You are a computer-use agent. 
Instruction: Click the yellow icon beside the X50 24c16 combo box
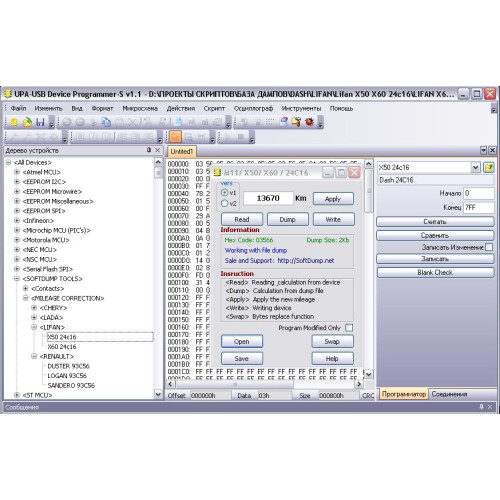tap(489, 167)
